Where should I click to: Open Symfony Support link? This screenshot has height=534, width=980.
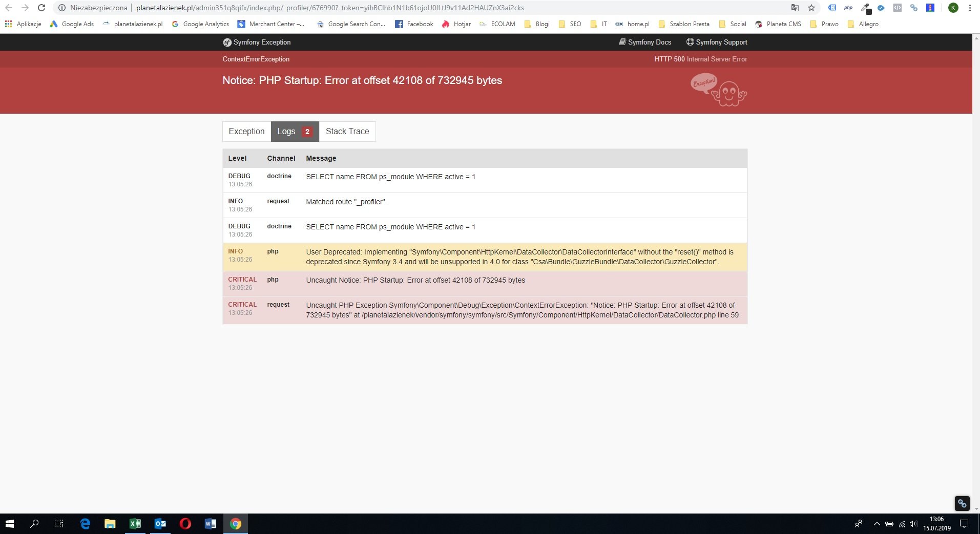717,42
